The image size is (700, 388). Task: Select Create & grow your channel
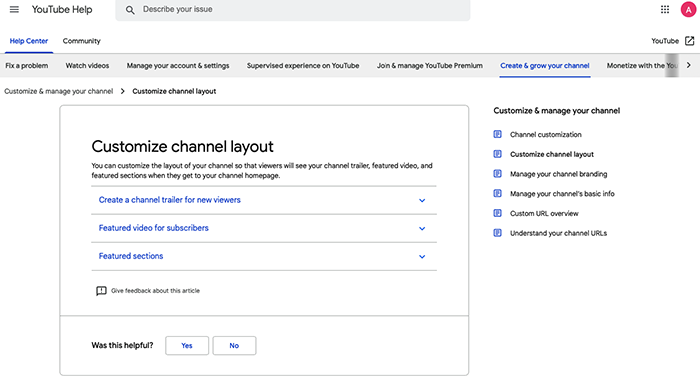click(x=545, y=66)
